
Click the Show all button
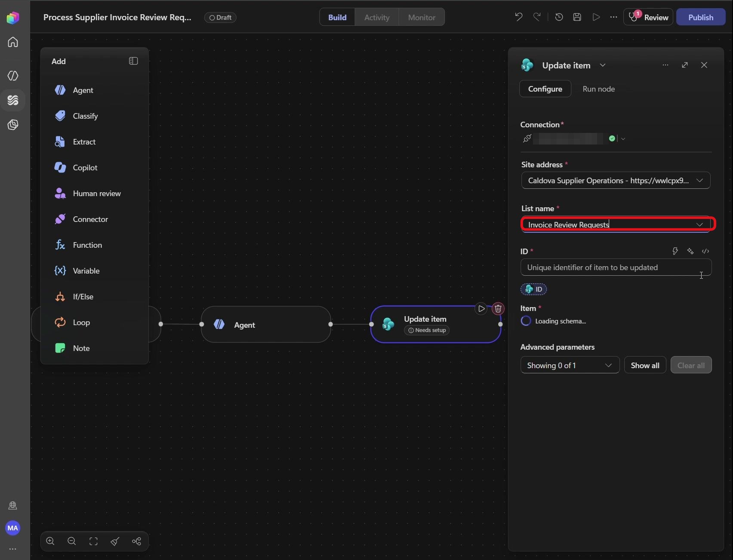tap(645, 365)
